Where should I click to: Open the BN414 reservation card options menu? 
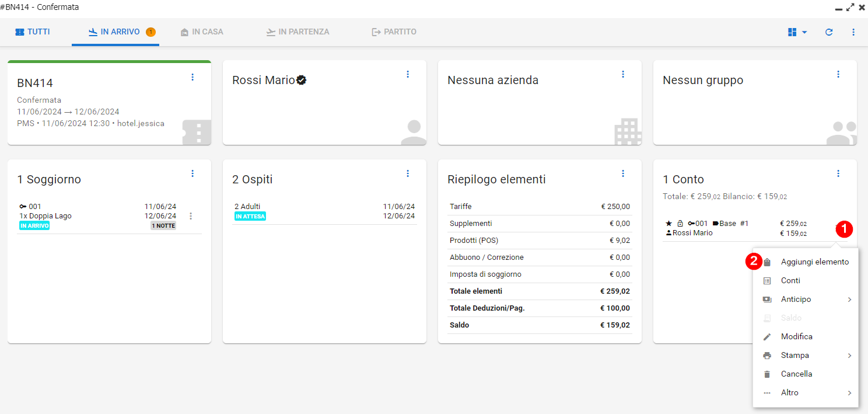coord(193,77)
